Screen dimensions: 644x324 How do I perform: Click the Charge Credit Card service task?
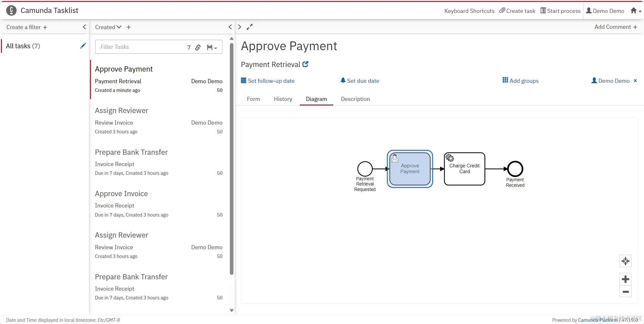tap(464, 169)
